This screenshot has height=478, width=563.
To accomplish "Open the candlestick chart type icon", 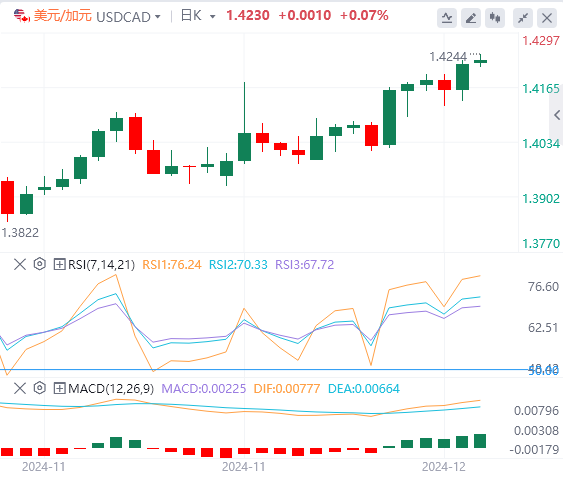I will (x=495, y=18).
